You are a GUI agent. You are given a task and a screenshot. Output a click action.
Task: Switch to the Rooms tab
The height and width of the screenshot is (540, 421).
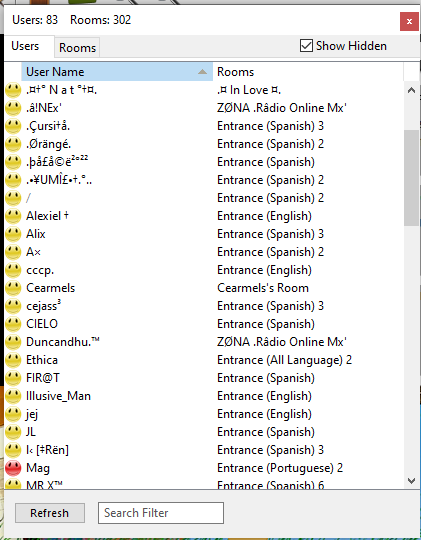pyautogui.click(x=77, y=48)
